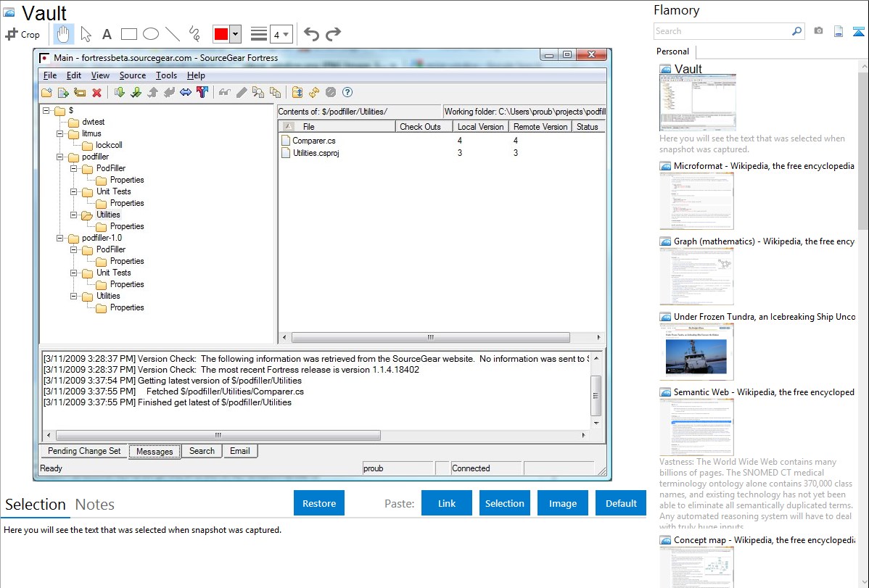Viewport: 869px width, 588px height.
Task: Open the Graph (mathematics) snapshot thumbnail
Action: point(696,276)
